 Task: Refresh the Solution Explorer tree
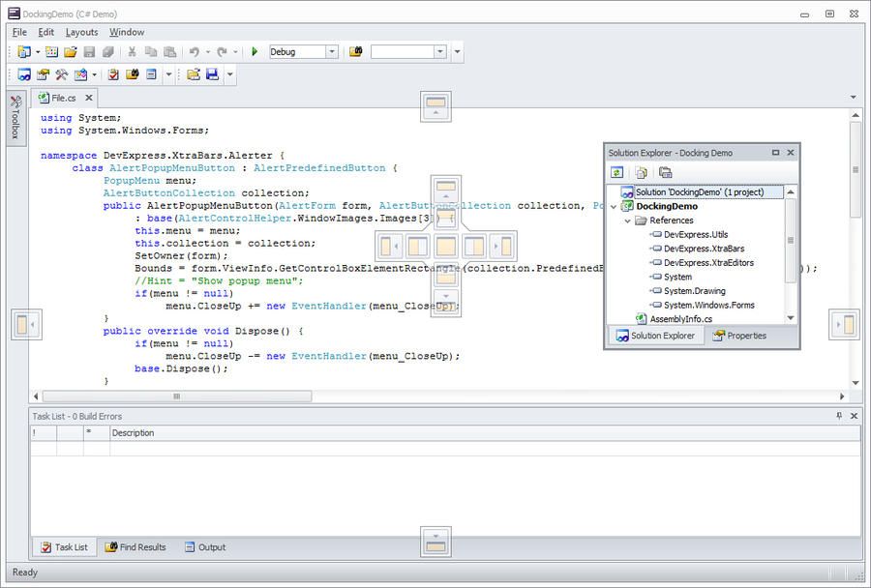coord(618,173)
